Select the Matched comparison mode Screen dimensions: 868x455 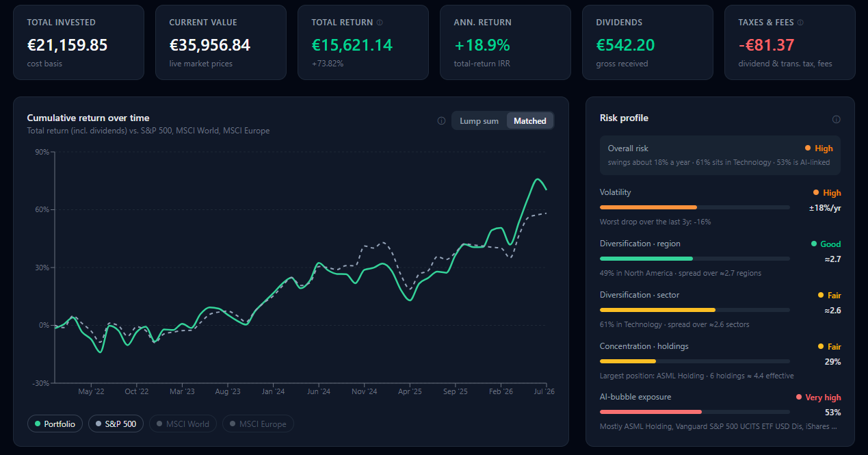(530, 120)
